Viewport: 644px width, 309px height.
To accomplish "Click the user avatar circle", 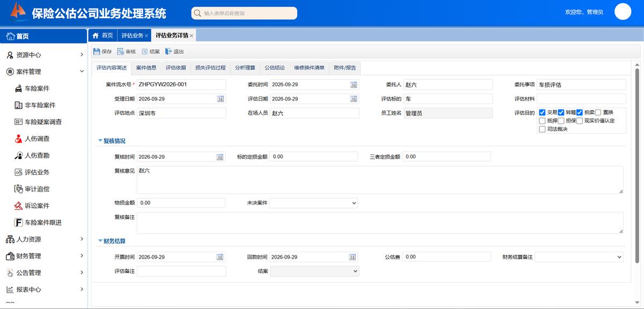I will tap(623, 12).
